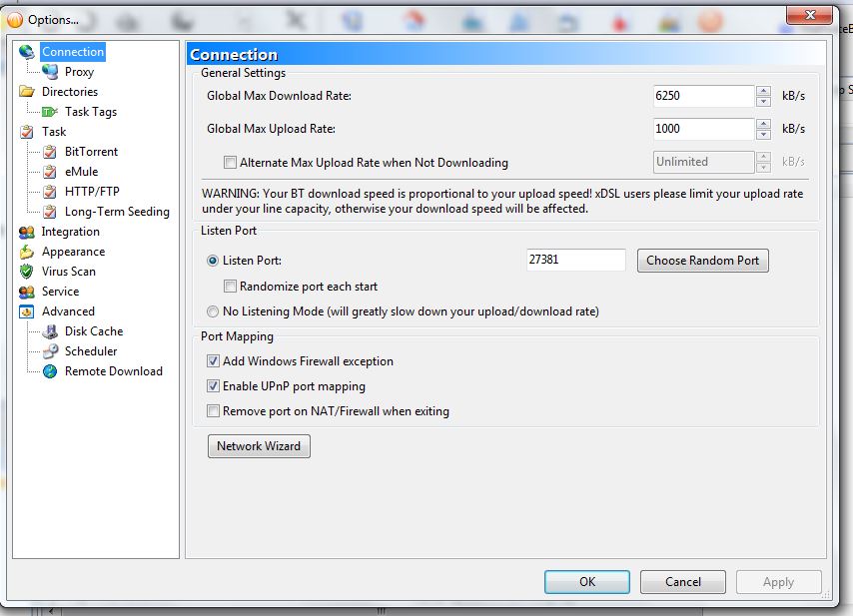
Task: Enable Randomize port each start
Action: tap(229, 287)
